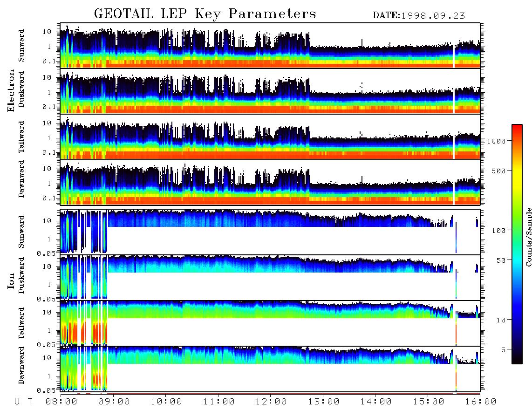Click the '100' colorbar tick label
Screen dimensions: 532x410
point(499,231)
